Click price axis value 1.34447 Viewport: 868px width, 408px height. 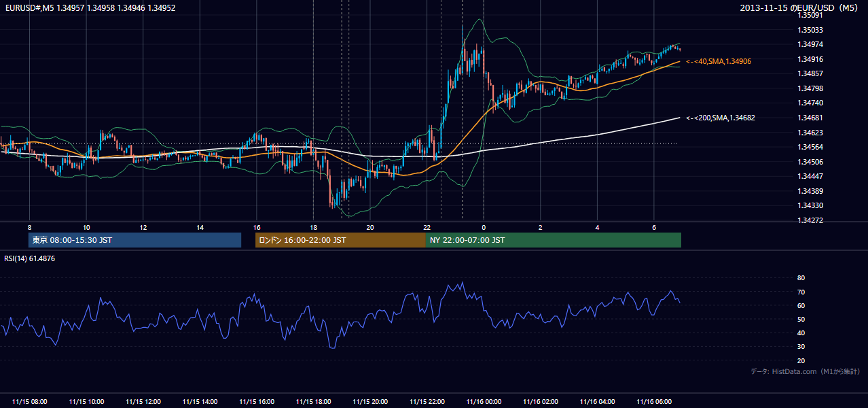(810, 176)
